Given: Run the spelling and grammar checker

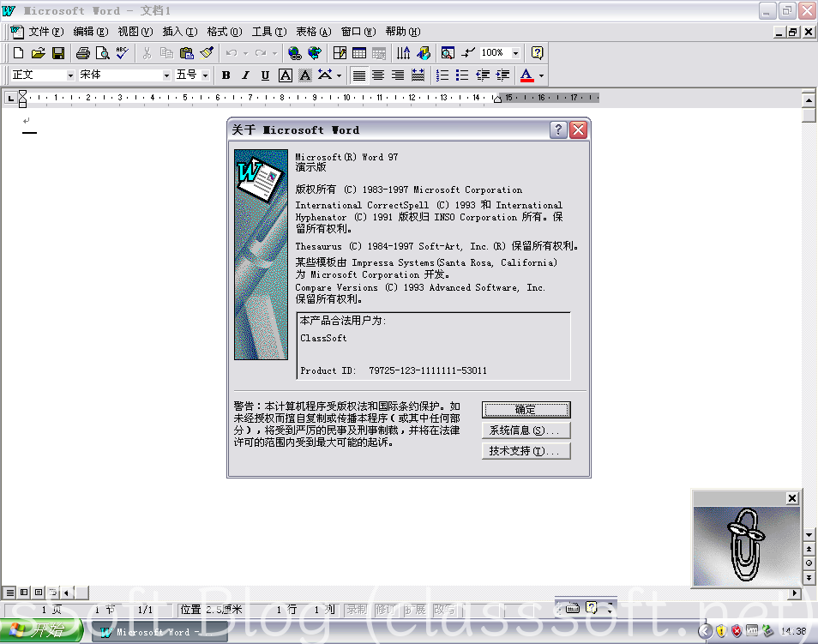Looking at the screenshot, I should (x=121, y=52).
